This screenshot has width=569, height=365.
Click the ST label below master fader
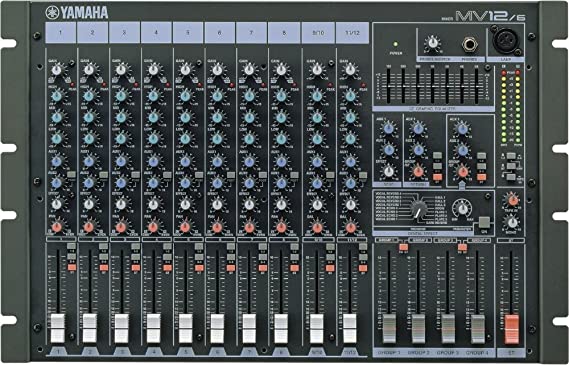[511, 353]
